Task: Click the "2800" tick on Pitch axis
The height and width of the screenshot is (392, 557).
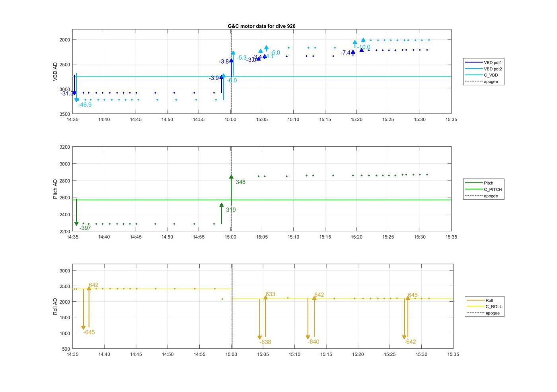Action: [x=64, y=181]
